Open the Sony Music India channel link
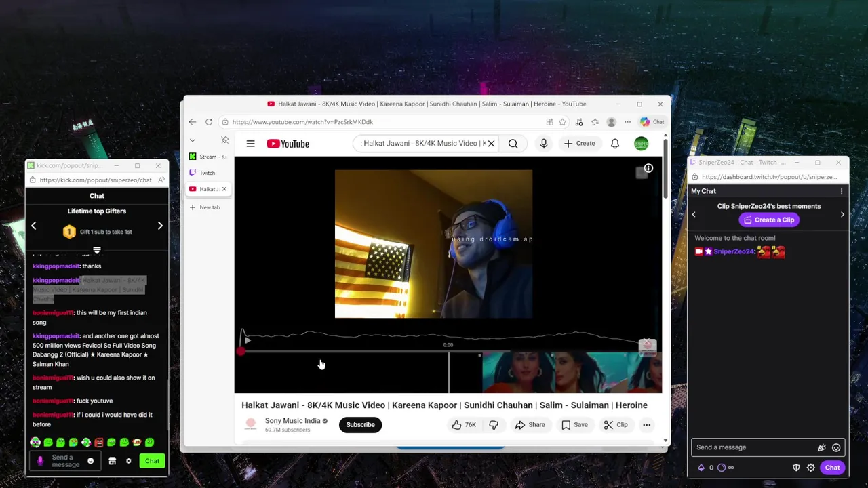The image size is (868, 488). coord(292,421)
